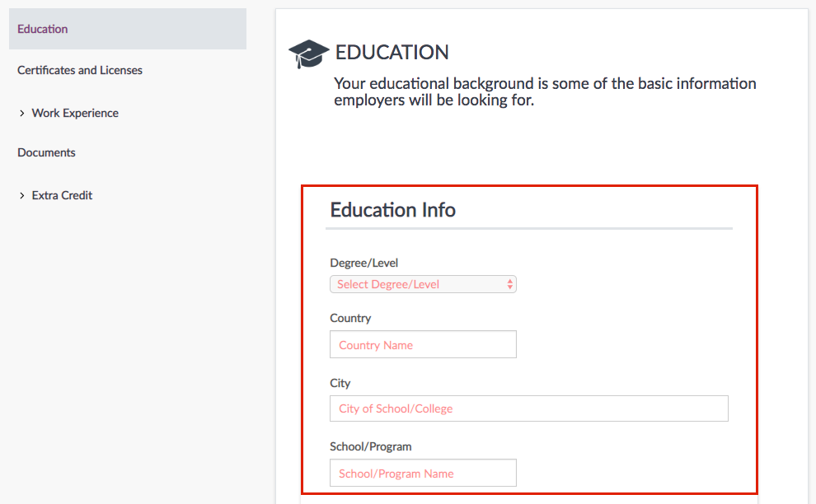Open the Documents section
This screenshot has width=816, height=504.
46,152
